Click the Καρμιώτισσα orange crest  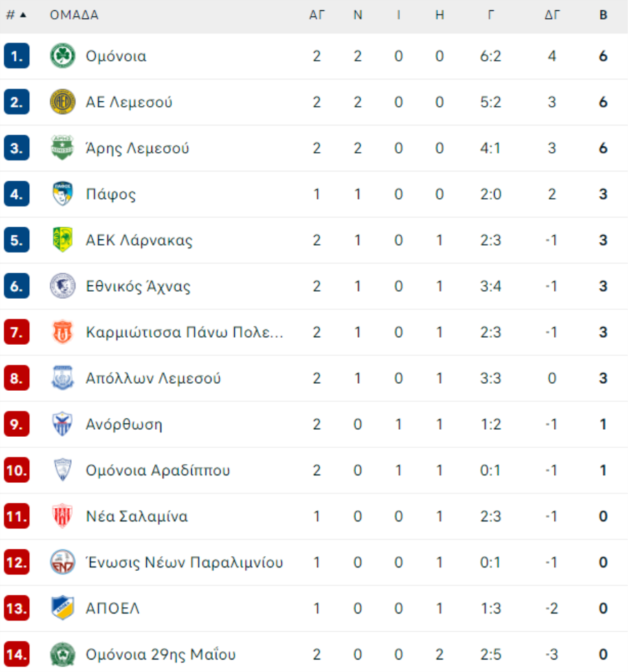point(63,332)
